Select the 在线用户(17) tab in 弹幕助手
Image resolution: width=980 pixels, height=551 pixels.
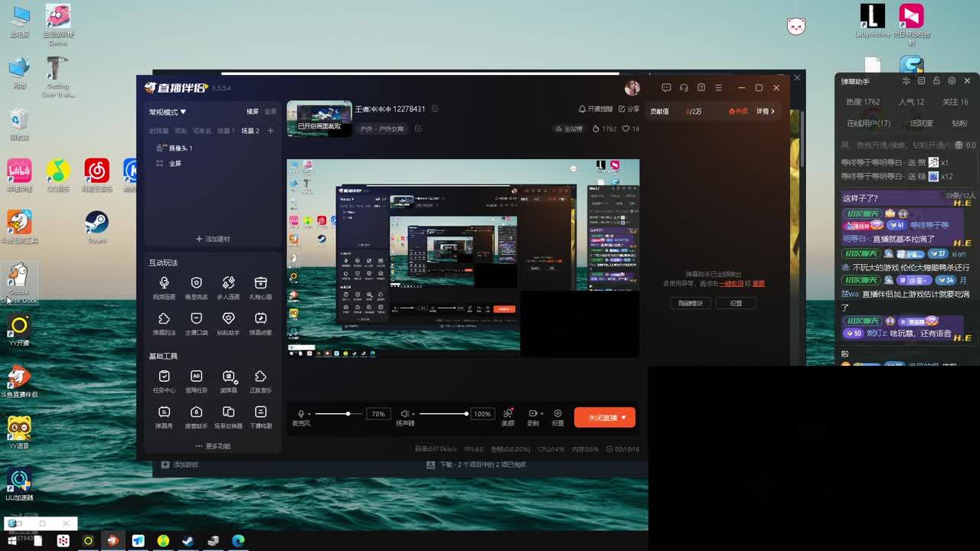point(868,123)
